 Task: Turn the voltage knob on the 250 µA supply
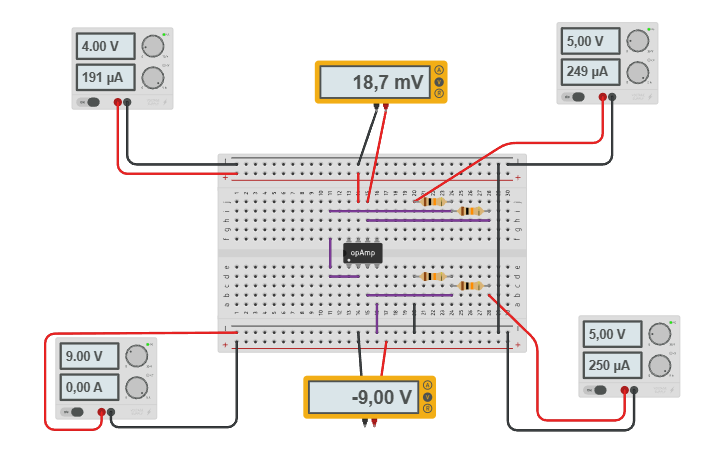point(660,334)
